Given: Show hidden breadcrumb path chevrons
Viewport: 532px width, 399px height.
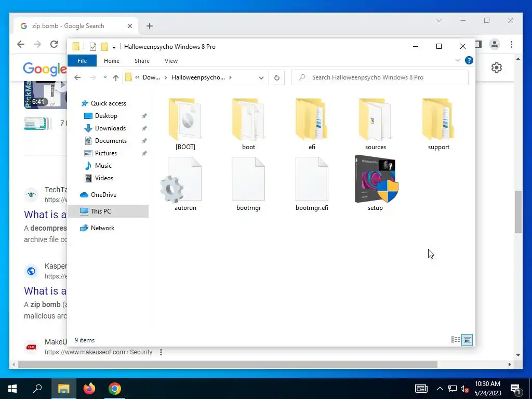Looking at the screenshot, I should coord(137,77).
